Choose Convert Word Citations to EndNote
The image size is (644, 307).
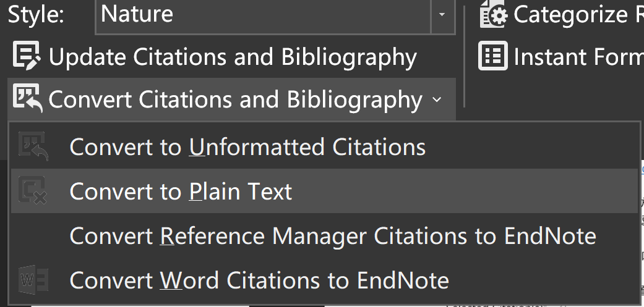point(324,280)
